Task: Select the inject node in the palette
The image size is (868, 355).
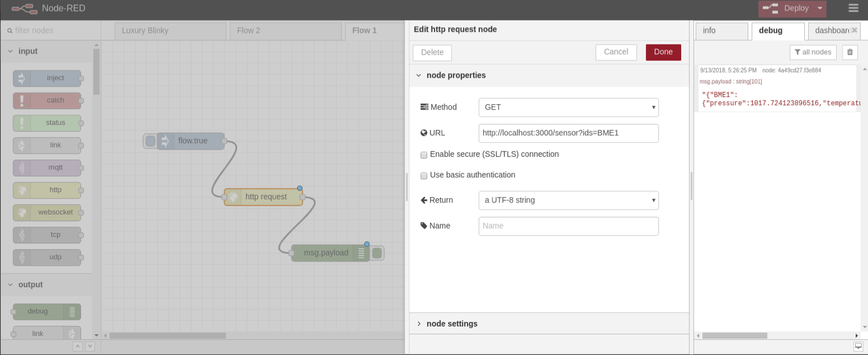Action: tap(47, 78)
